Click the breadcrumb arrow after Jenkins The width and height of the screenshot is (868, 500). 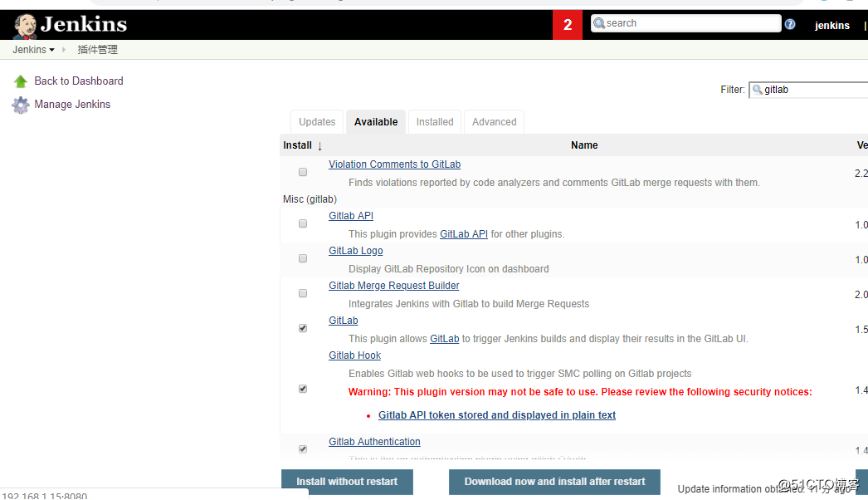click(x=62, y=49)
